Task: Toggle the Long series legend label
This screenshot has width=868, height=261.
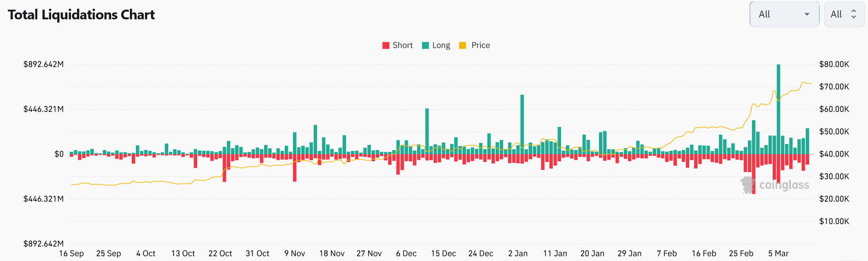Action: 441,46
